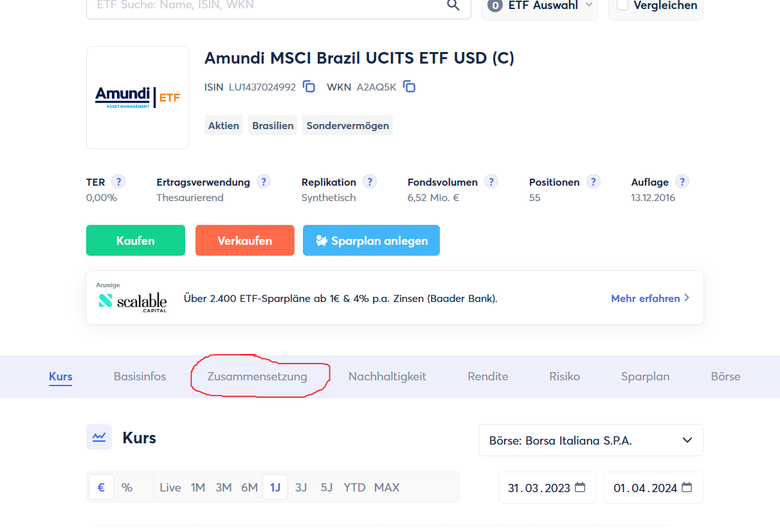The height and width of the screenshot is (532, 780).
Task: Open the Börse tab
Action: [725, 377]
